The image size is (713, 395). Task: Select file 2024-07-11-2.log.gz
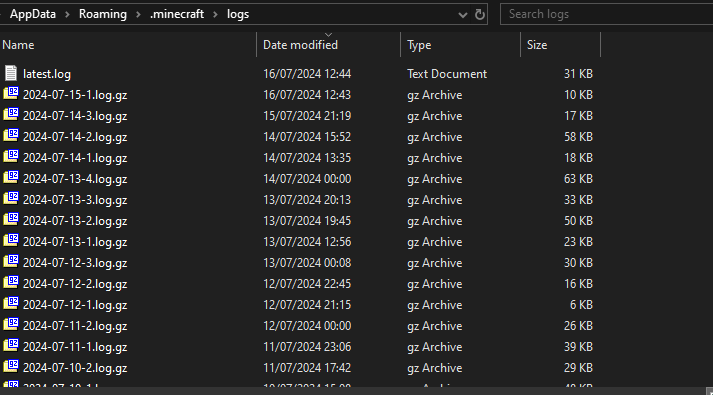(x=75, y=325)
